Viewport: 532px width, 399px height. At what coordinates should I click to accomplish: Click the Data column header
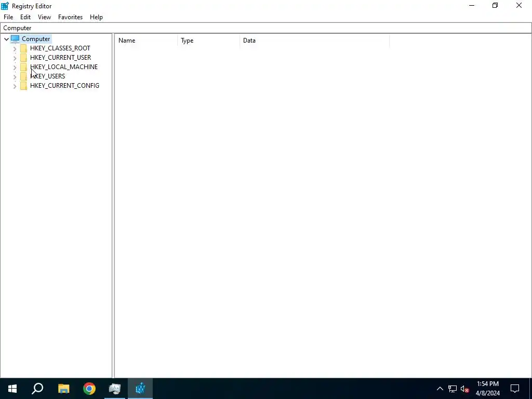click(x=314, y=41)
